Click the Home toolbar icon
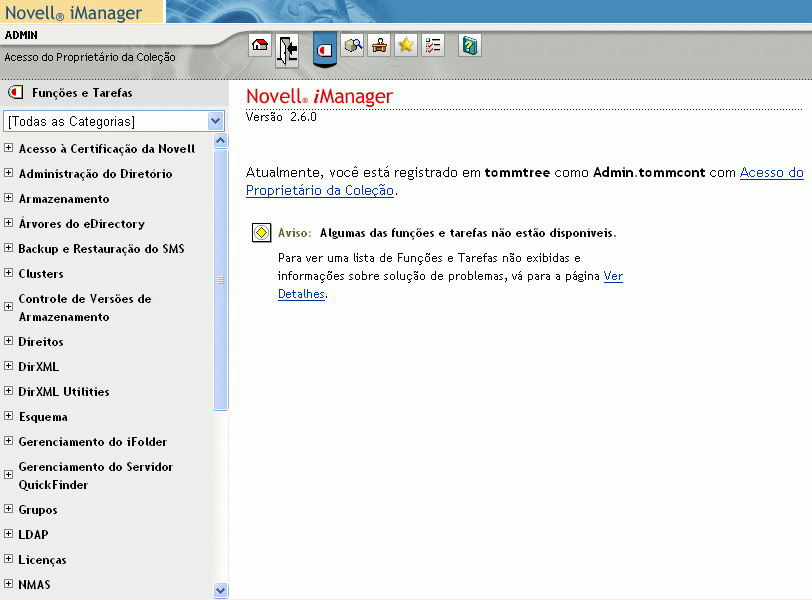This screenshot has width=812, height=600. click(260, 45)
